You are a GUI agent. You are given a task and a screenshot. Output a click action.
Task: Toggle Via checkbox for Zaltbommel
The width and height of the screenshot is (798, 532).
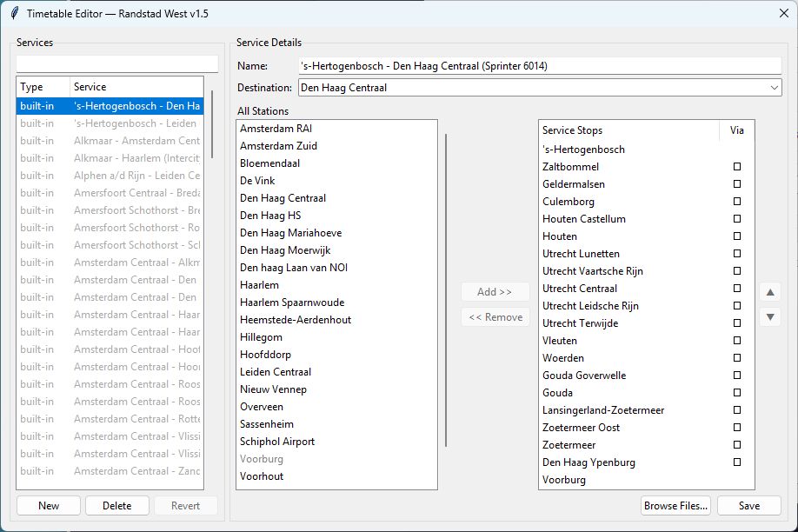coord(737,167)
